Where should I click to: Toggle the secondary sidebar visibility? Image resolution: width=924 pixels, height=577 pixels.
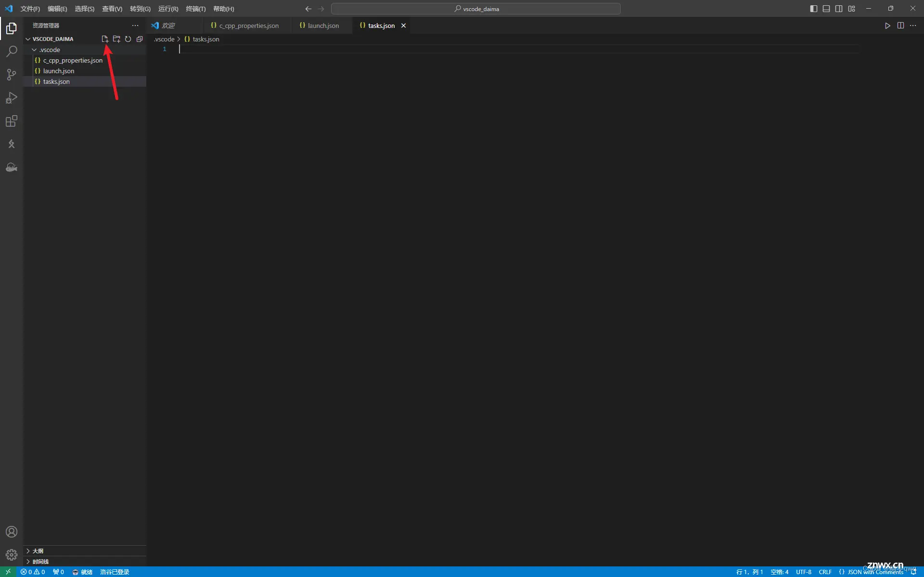(x=839, y=9)
